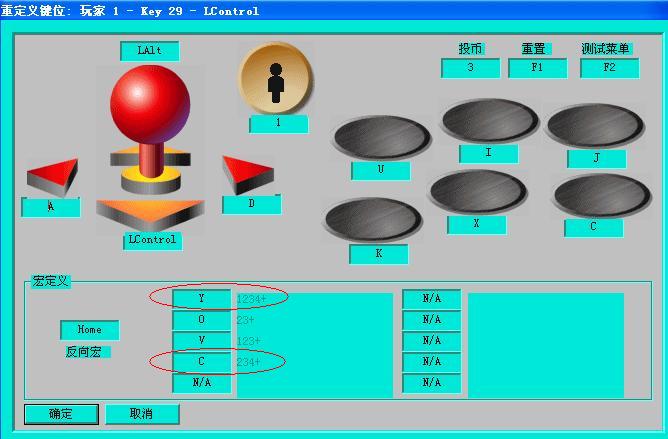The width and height of the screenshot is (668, 439).
Task: Select the arcade button above U
Action: pos(380,137)
